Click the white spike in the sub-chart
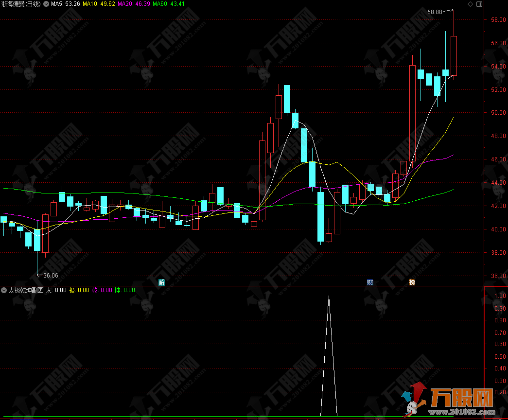Image resolution: width=508 pixels, height=420 pixels. click(x=329, y=356)
